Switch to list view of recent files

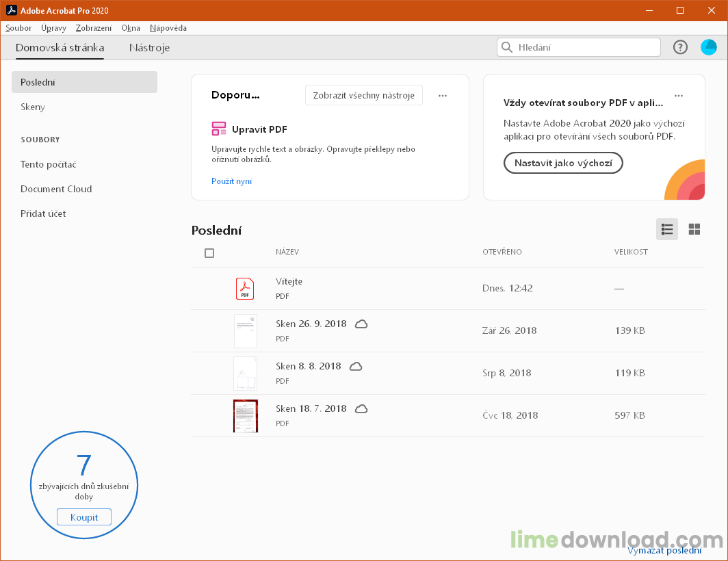(x=666, y=229)
